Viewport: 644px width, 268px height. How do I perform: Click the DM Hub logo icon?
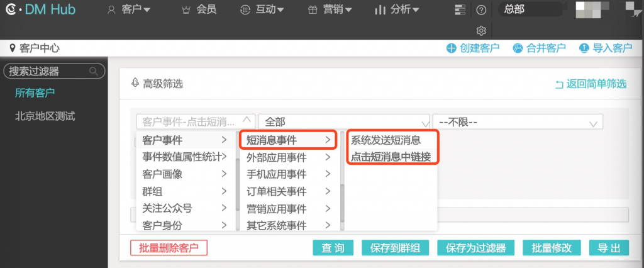[11, 9]
